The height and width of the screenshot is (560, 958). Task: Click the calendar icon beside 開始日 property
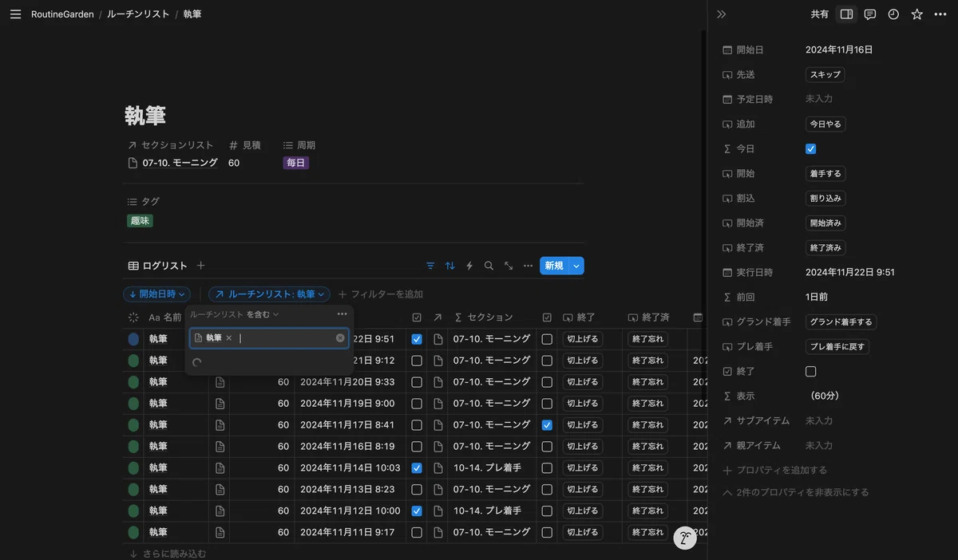tap(727, 49)
